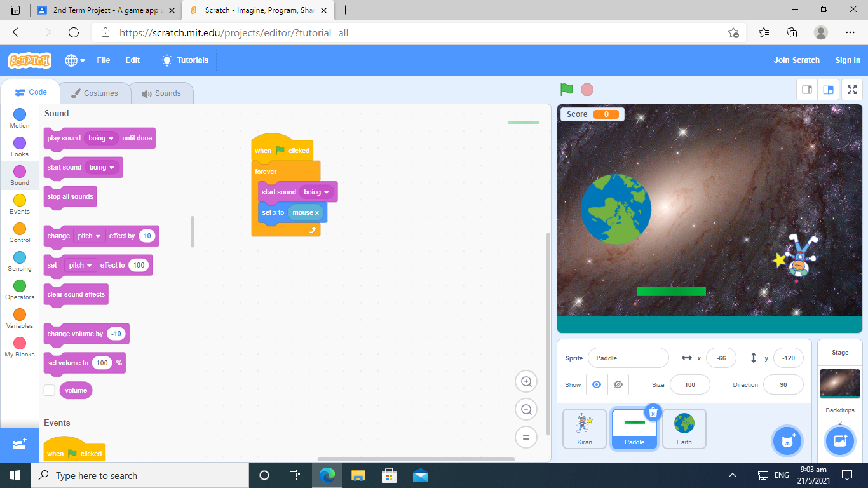
Task: Open the File menu
Action: pos(103,60)
